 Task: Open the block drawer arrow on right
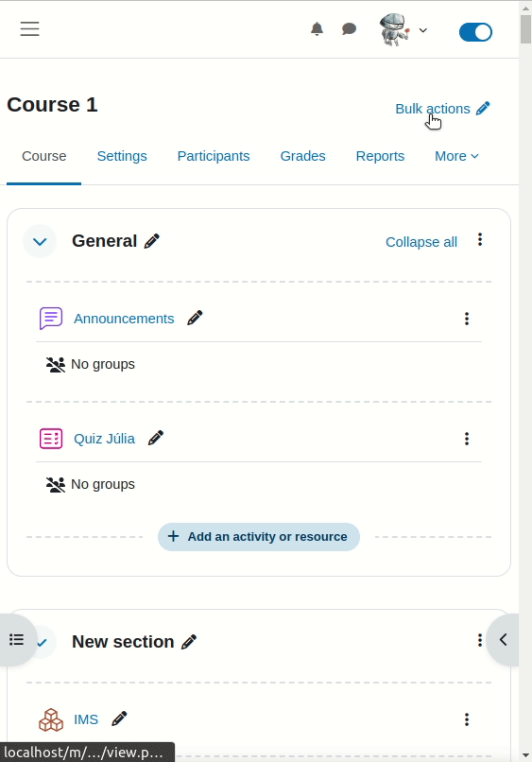tap(503, 639)
